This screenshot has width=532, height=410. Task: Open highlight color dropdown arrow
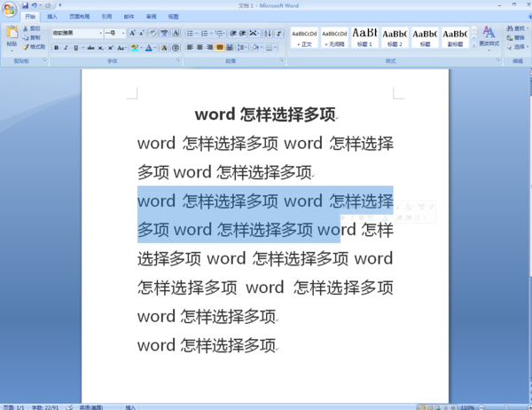(141, 48)
